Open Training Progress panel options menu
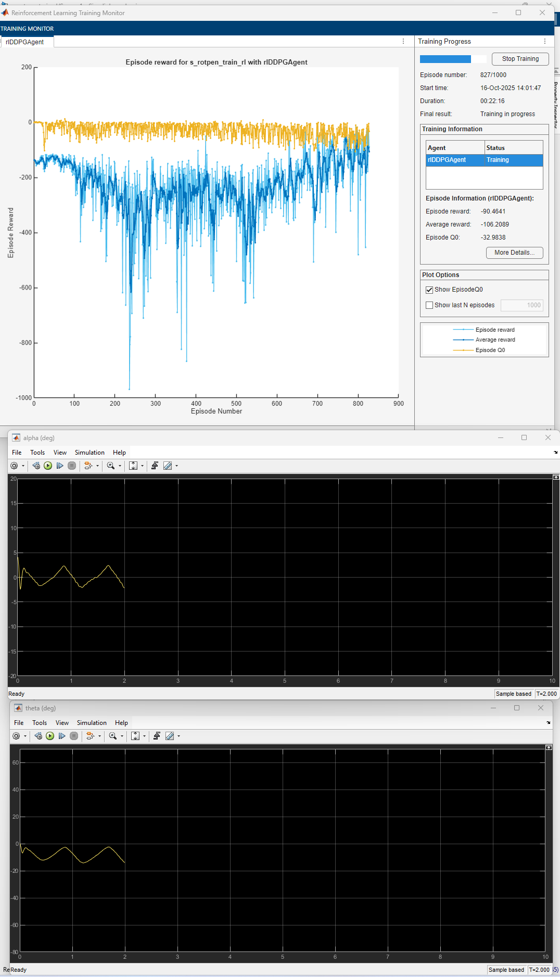The image size is (560, 977). tap(545, 42)
